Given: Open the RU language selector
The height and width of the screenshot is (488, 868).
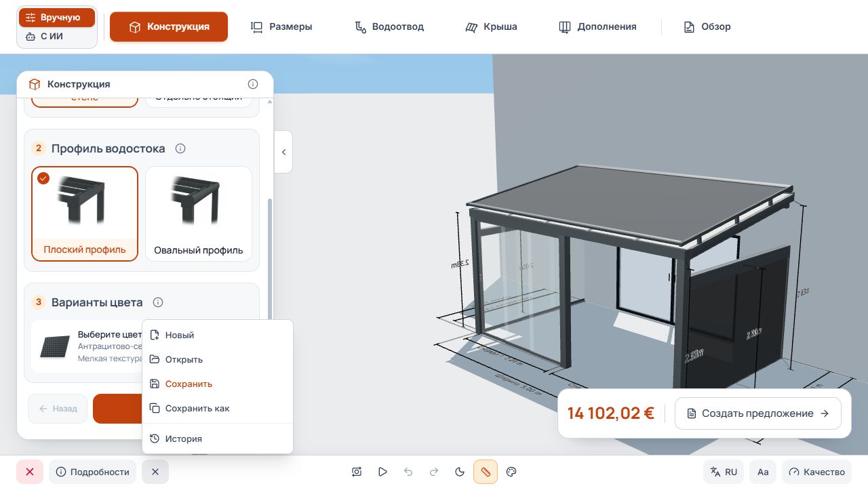Looking at the screenshot, I should pyautogui.click(x=724, y=472).
